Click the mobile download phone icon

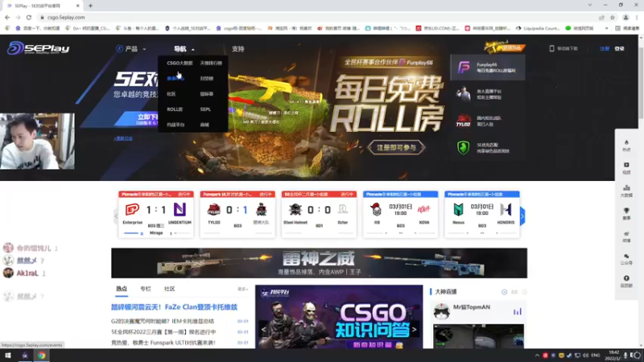pos(551,48)
